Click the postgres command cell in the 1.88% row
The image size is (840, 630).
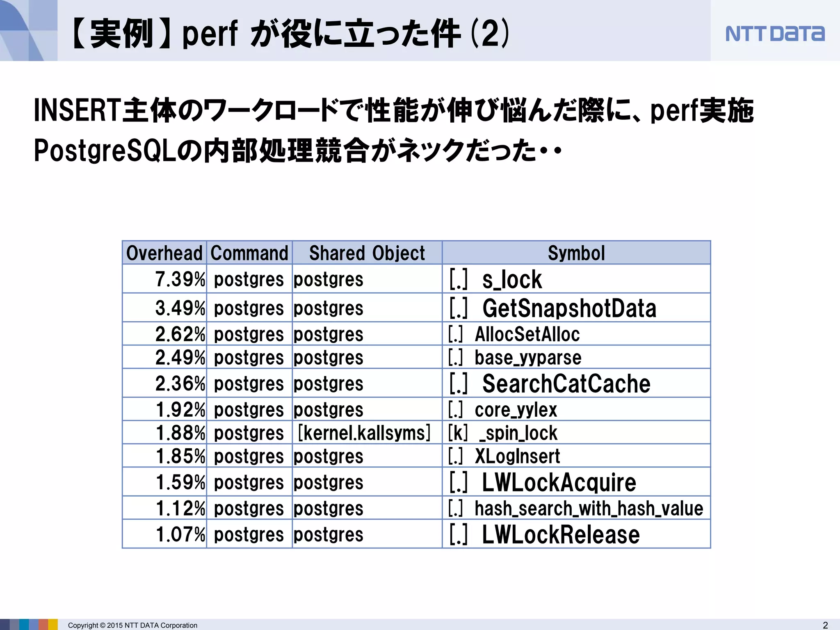pos(249,433)
